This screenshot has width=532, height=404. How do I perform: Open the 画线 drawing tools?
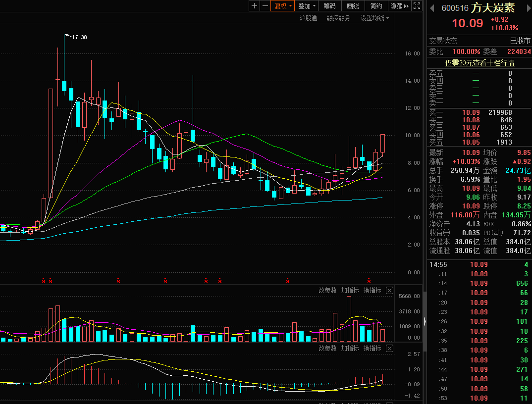[353, 6]
